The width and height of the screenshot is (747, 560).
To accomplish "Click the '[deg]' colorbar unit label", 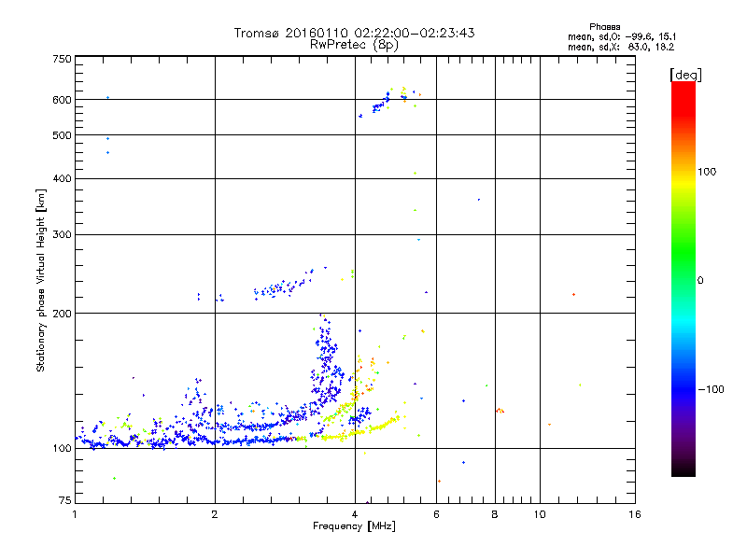I will coord(685,75).
